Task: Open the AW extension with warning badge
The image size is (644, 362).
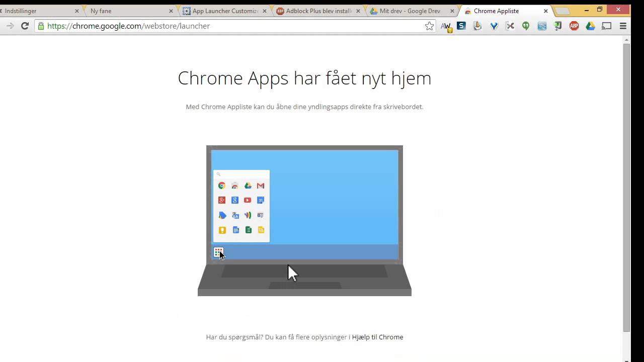Action: pyautogui.click(x=446, y=26)
